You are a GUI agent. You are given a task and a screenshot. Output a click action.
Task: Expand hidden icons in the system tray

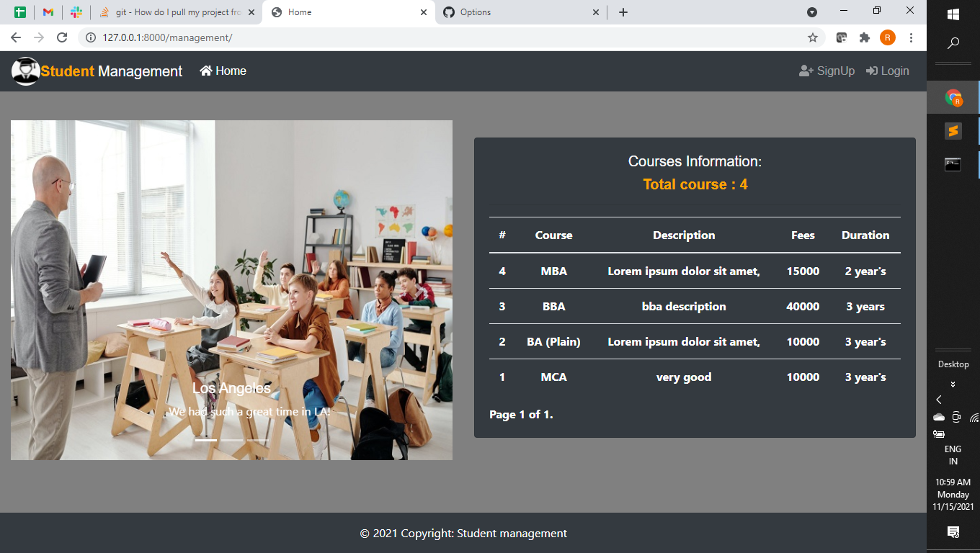pyautogui.click(x=938, y=399)
